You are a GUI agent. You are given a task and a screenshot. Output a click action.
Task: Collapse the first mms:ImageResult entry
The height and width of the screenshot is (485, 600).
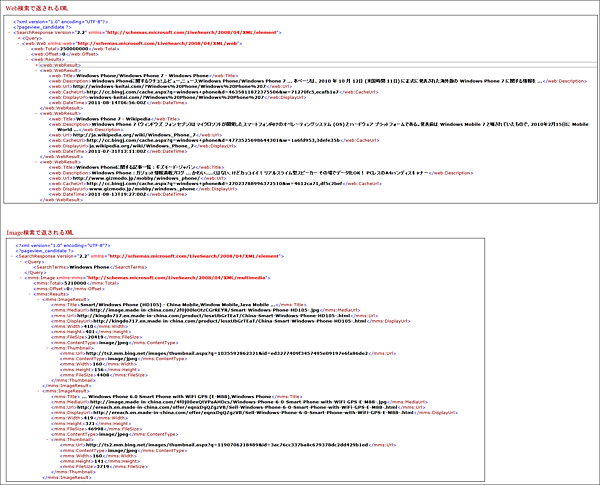[x=39, y=300]
